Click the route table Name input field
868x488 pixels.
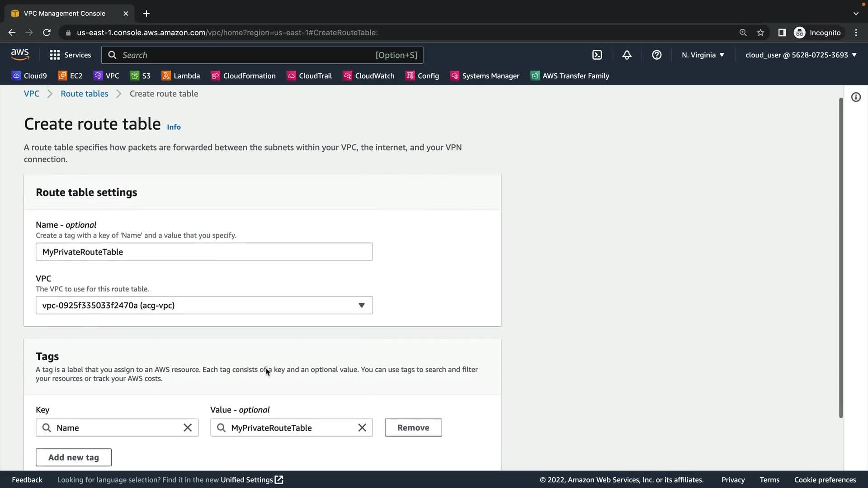click(204, 252)
